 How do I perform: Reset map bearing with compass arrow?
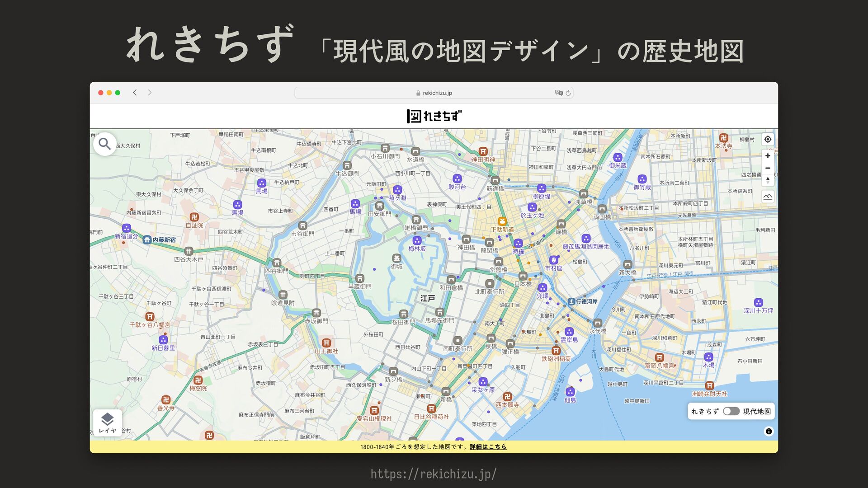(x=768, y=180)
